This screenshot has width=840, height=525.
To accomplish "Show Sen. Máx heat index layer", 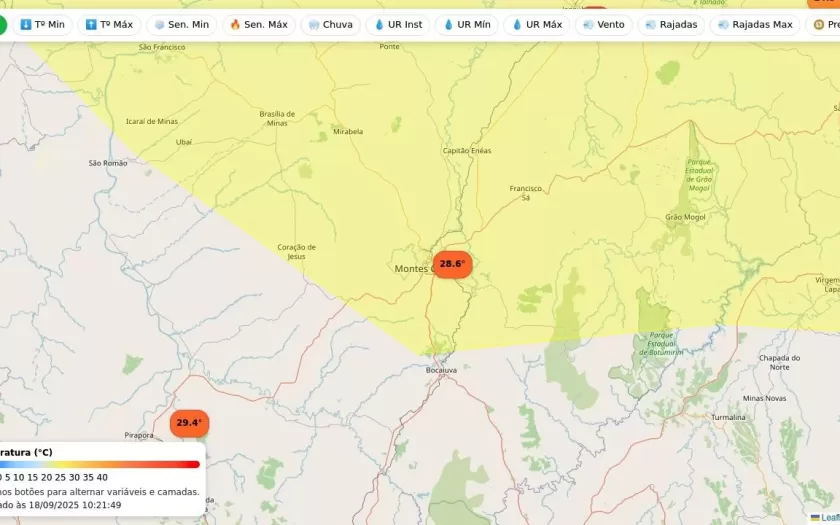I will 258,25.
